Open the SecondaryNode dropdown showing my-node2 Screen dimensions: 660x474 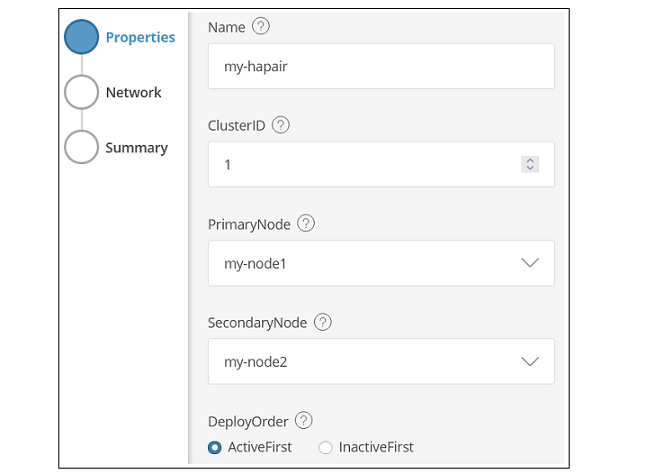pyautogui.click(x=381, y=361)
